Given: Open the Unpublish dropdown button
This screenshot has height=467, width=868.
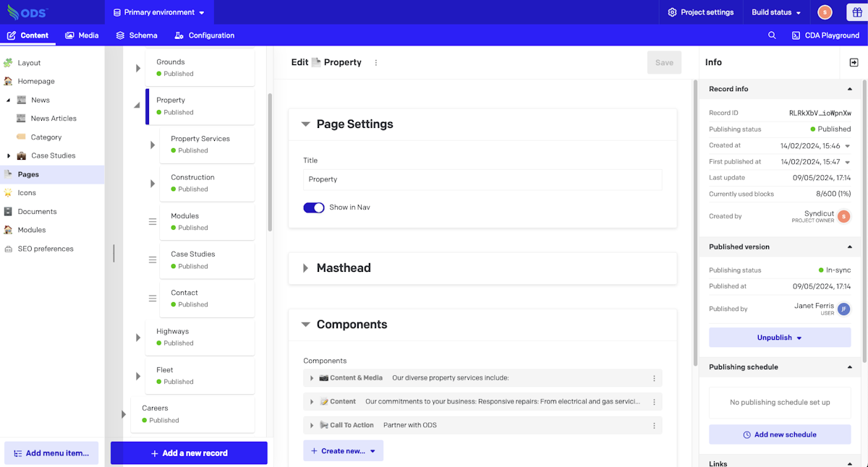Looking at the screenshot, I should pyautogui.click(x=780, y=338).
